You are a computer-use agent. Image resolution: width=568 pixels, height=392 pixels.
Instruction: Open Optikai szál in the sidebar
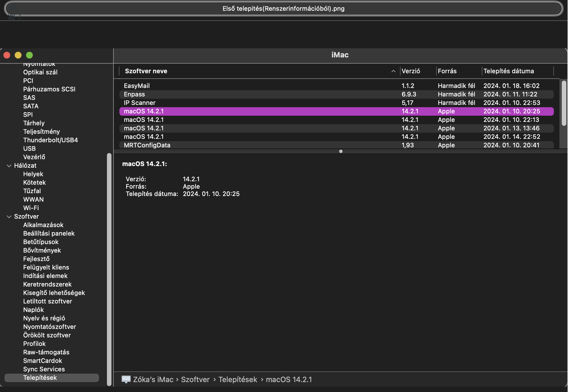click(x=40, y=72)
